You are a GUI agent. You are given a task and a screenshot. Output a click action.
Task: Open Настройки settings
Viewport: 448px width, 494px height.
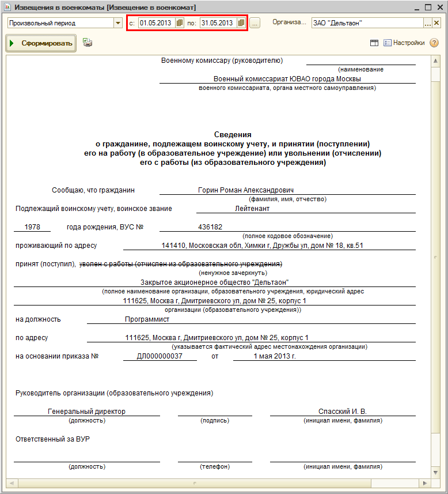[x=404, y=43]
